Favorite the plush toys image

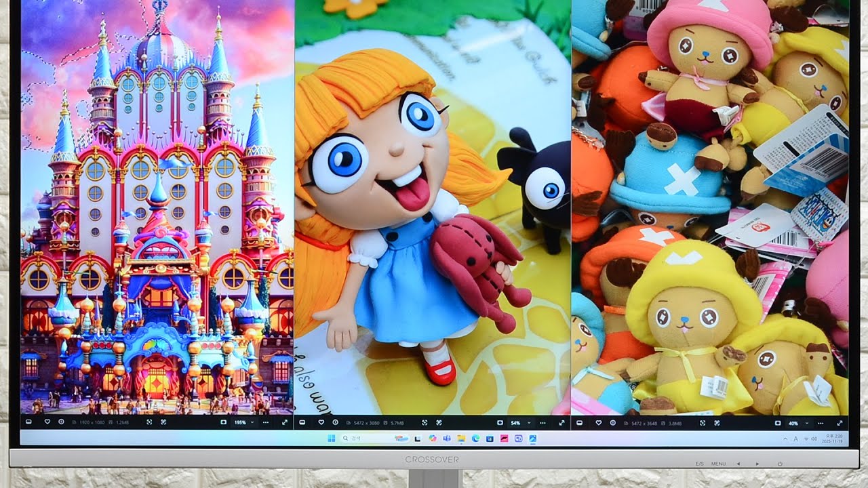pyautogui.click(x=599, y=423)
